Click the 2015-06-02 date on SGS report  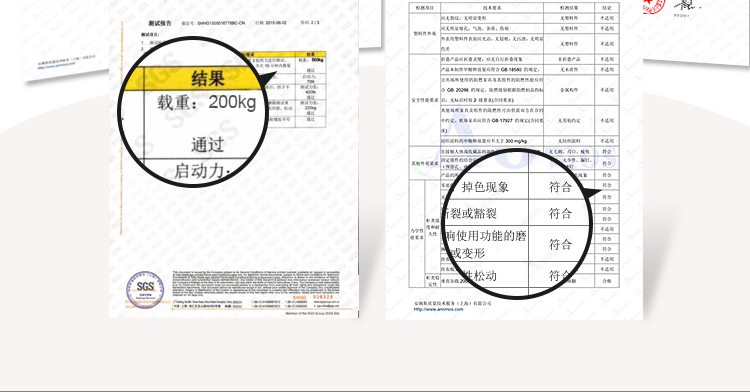click(x=276, y=22)
